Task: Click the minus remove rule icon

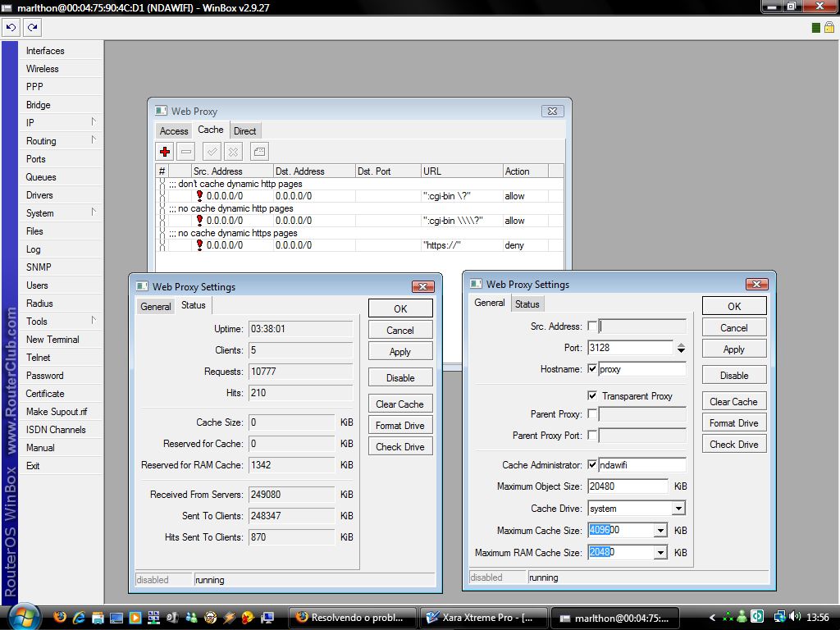Action: click(186, 152)
